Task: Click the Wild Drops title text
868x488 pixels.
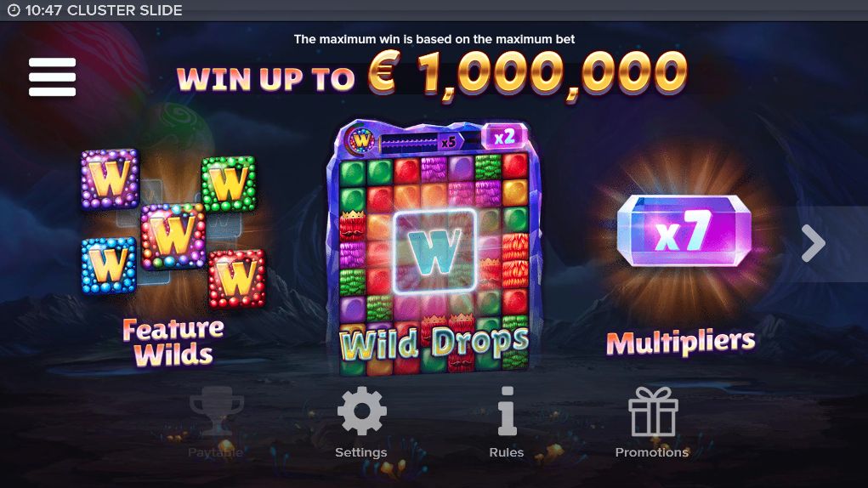Action: 434,343
